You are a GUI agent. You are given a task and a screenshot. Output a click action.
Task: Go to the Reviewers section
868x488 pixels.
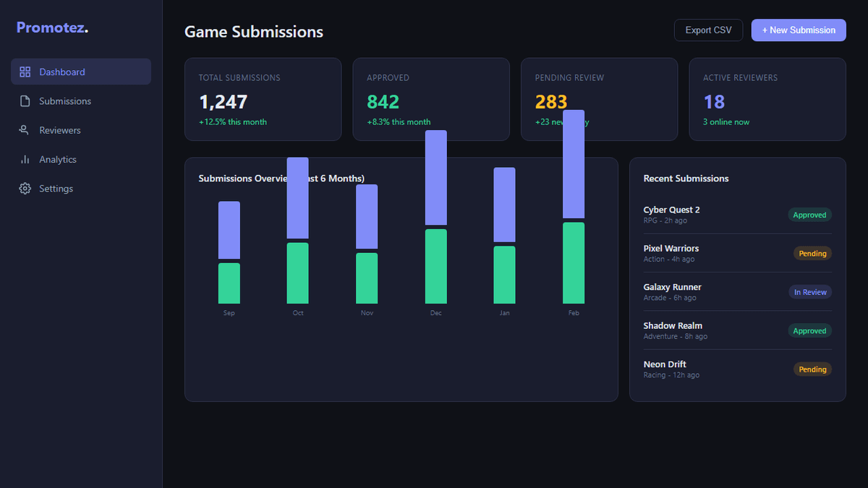tap(81, 130)
